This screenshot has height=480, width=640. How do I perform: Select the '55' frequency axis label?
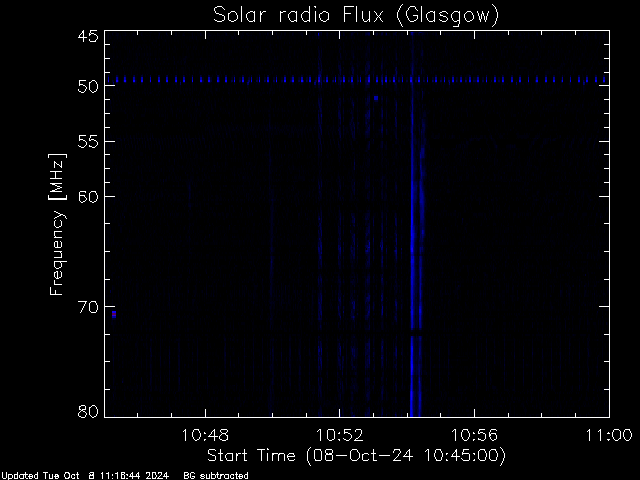(x=88, y=142)
